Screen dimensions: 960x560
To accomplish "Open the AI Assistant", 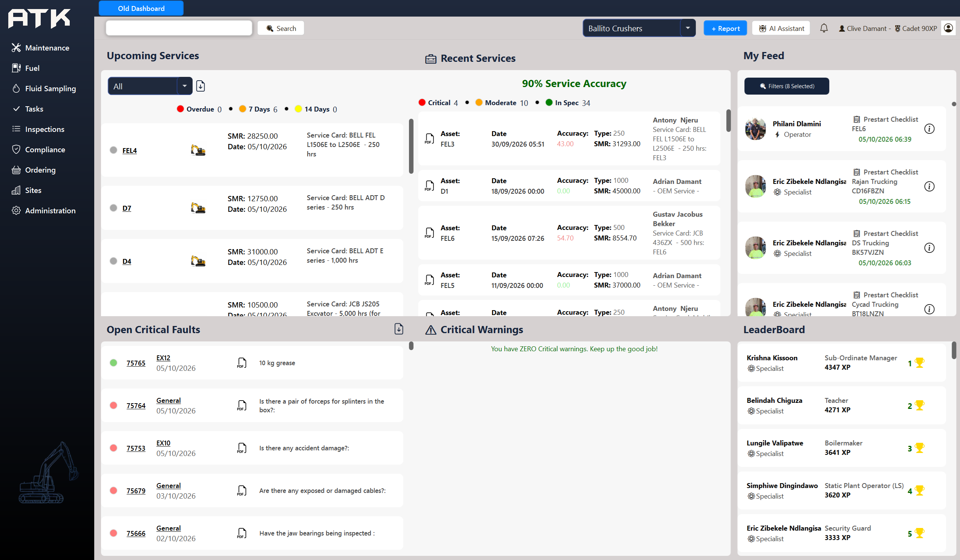I will (x=781, y=28).
